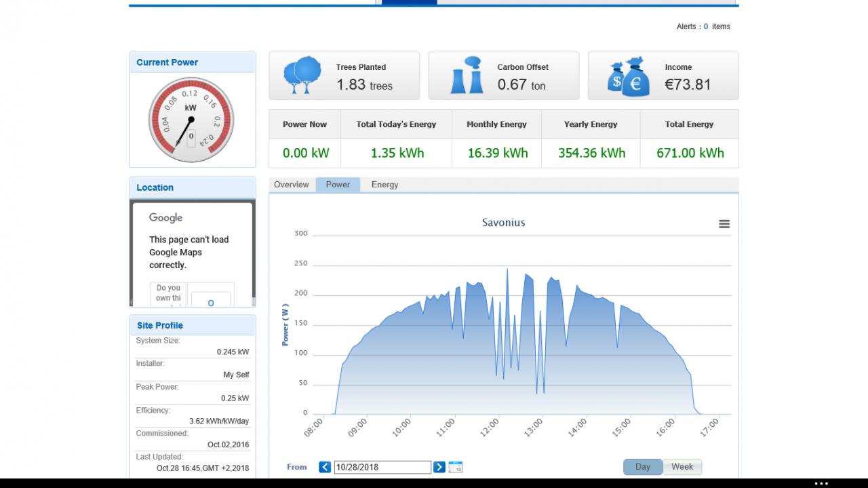The height and width of the screenshot is (488, 868).
Task: Click the From label beside date controls
Action: pyautogui.click(x=297, y=467)
